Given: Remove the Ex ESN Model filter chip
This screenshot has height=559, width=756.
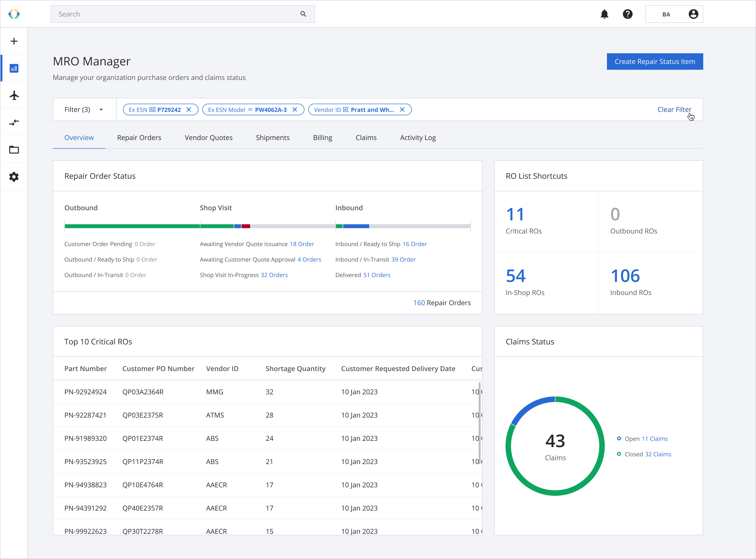Looking at the screenshot, I should (x=295, y=110).
